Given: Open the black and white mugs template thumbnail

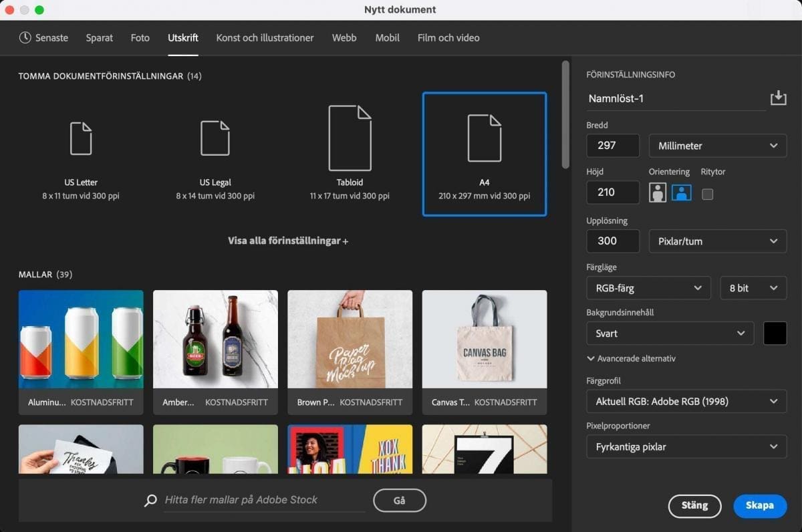Looking at the screenshot, I should (215, 449).
